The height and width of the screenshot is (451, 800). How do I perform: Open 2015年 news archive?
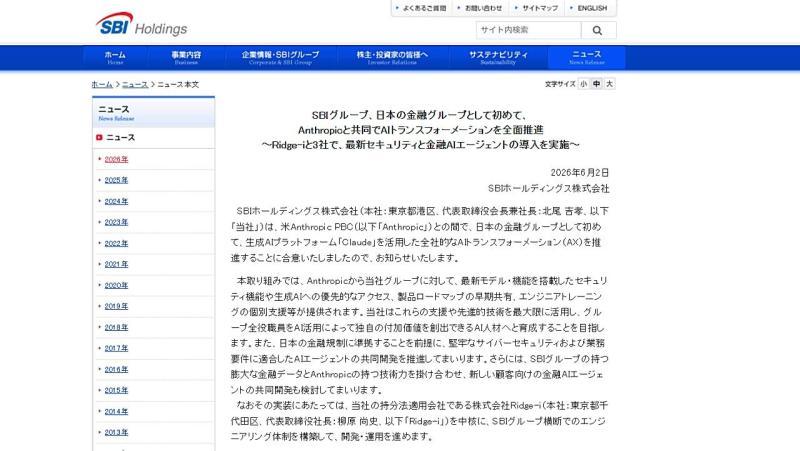tap(116, 391)
